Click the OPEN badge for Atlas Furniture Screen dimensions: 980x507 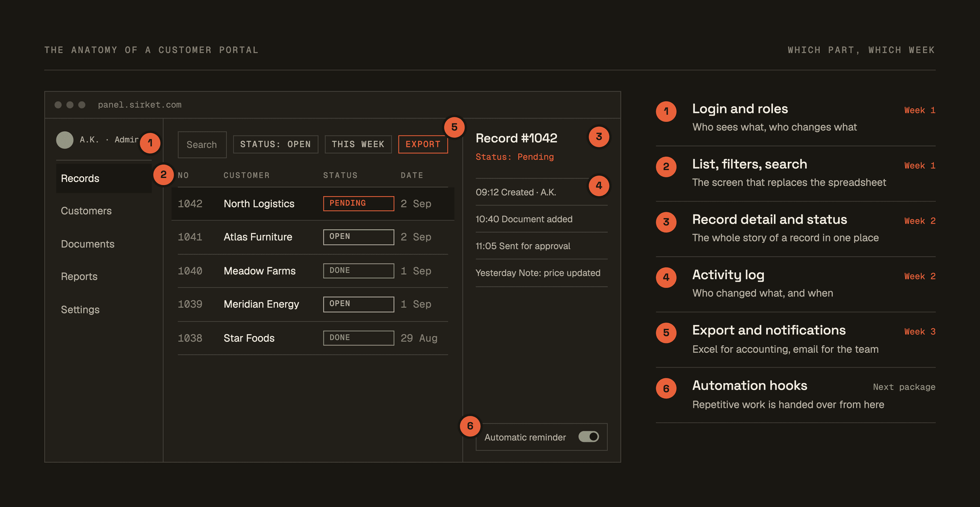pyautogui.click(x=358, y=237)
